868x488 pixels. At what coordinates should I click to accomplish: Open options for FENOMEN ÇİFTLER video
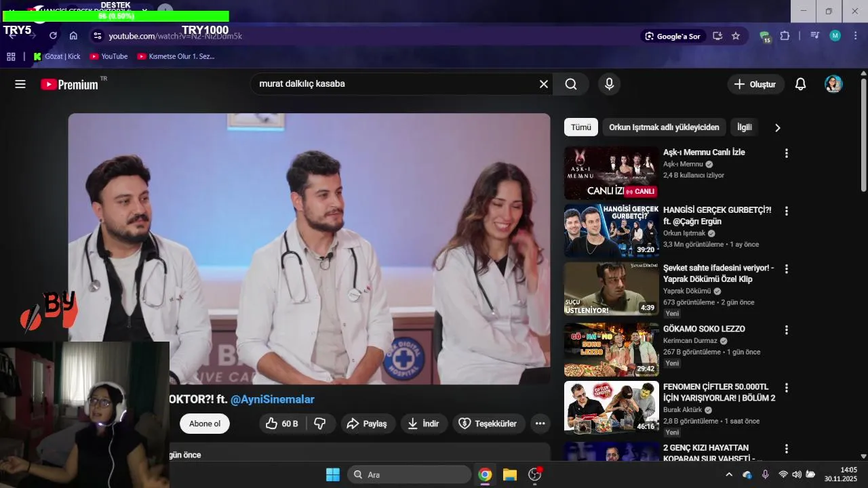787,388
